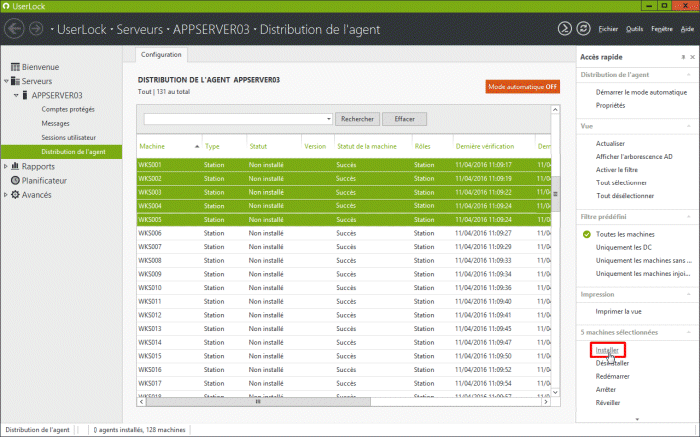Collapse Distribution de l'agent section
This screenshot has height=437, width=700.
688,75
